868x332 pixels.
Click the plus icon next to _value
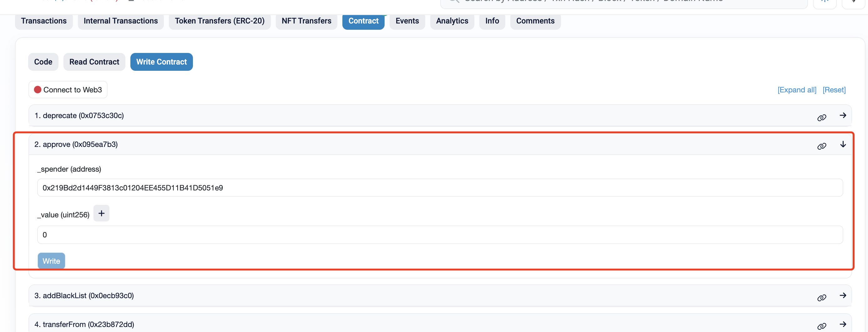tap(101, 213)
